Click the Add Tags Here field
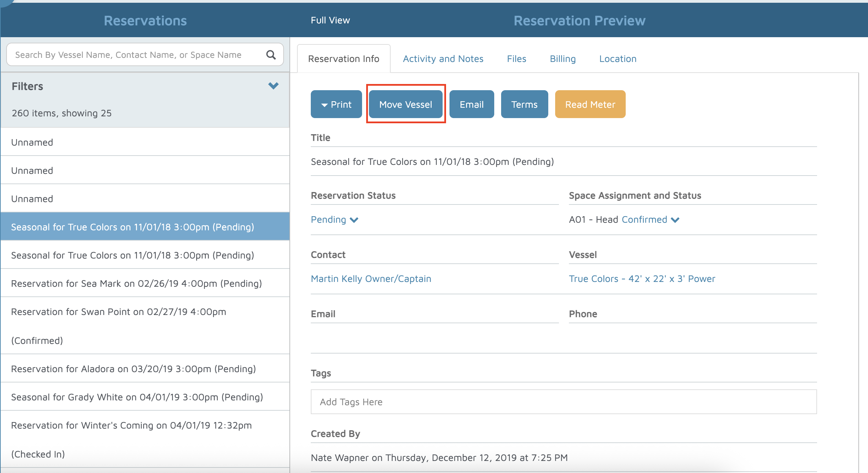Image resolution: width=868 pixels, height=473 pixels. point(563,402)
